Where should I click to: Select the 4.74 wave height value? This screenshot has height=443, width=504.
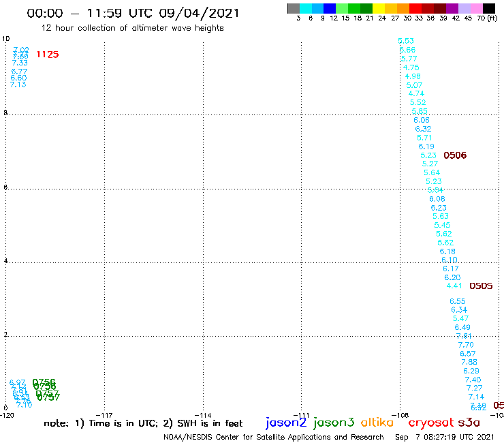point(416,93)
